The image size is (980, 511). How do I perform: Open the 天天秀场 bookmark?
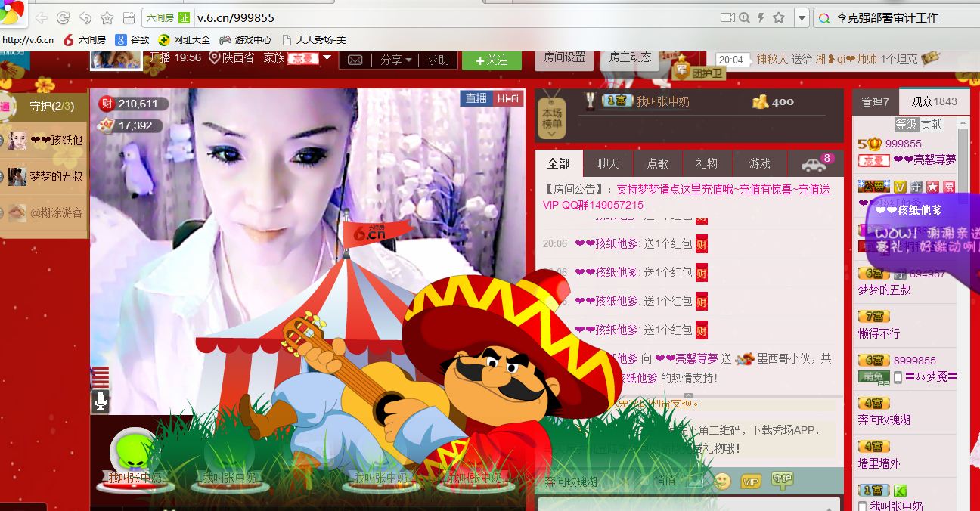pyautogui.click(x=313, y=40)
